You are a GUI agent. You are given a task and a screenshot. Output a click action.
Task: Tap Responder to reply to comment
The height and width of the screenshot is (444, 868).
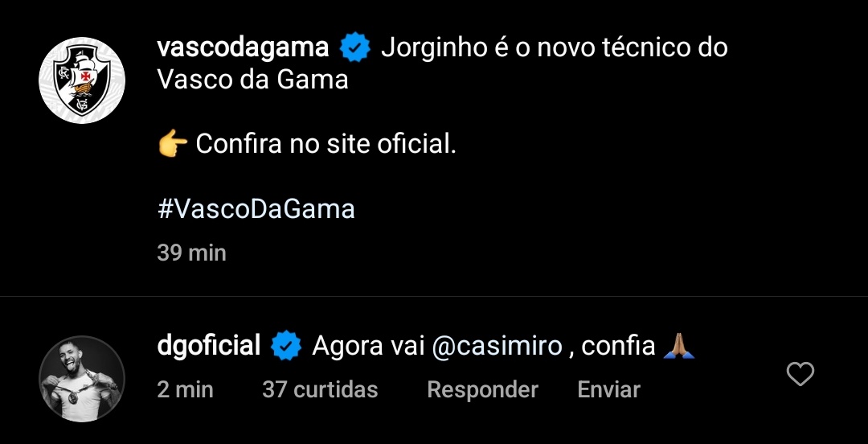482,390
